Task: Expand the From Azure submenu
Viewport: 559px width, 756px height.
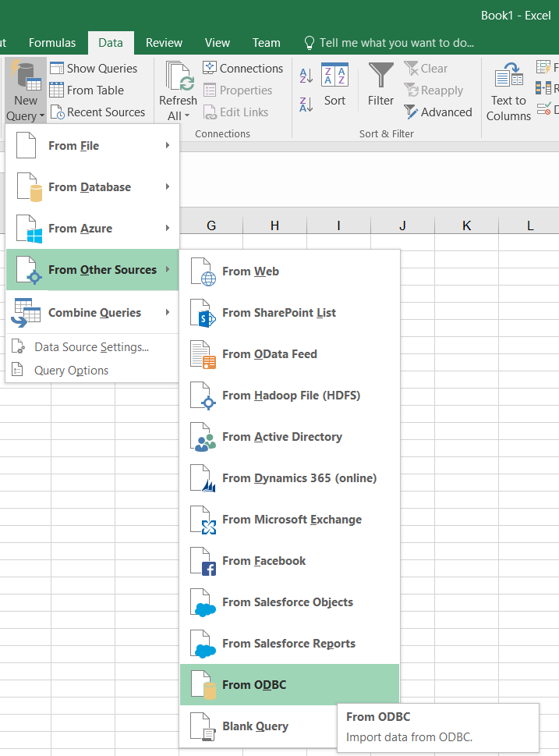Action: (x=93, y=229)
